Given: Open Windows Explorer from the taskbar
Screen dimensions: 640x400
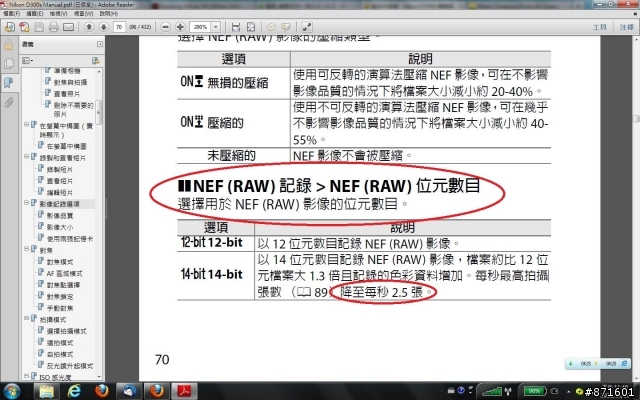Looking at the screenshot, I should pos(46,391).
